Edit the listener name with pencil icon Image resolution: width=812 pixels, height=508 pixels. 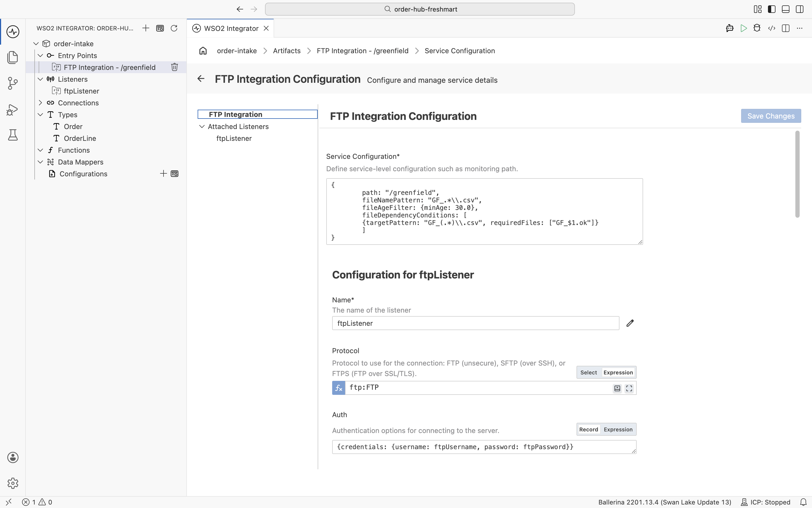tap(630, 323)
